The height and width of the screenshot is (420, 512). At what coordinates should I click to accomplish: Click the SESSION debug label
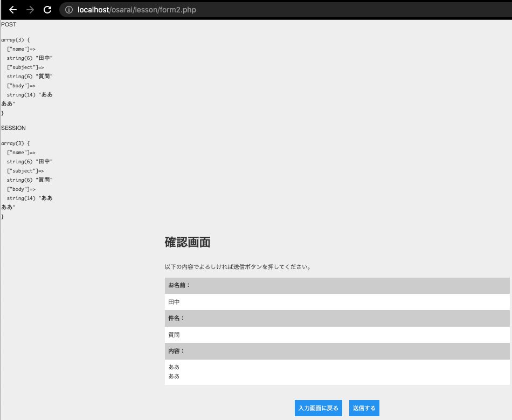(12, 128)
